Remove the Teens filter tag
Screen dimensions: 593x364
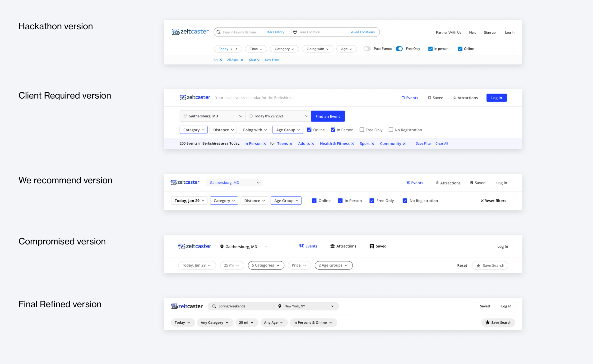tap(291, 144)
